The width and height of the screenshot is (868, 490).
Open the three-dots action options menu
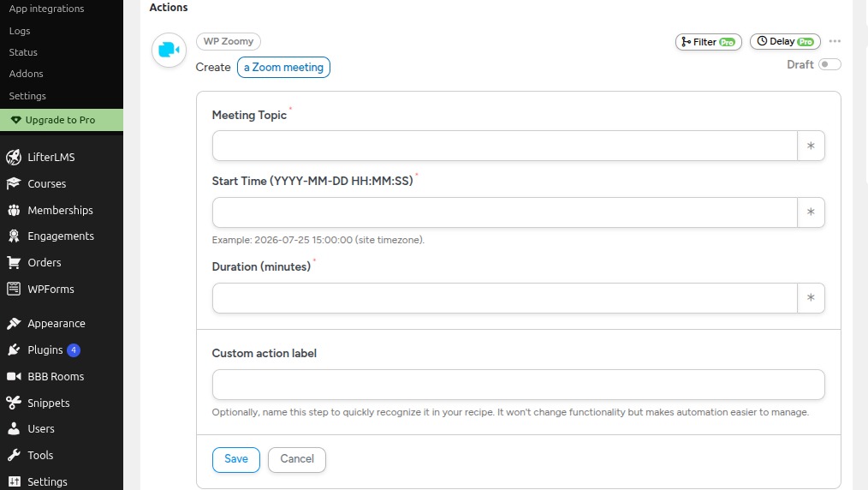[835, 41]
